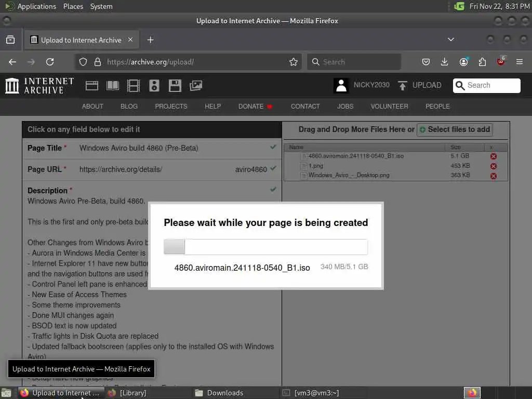Screen dimensions: 532x399
Task: Go forward with the Firefox forward arrow
Action: point(31,62)
